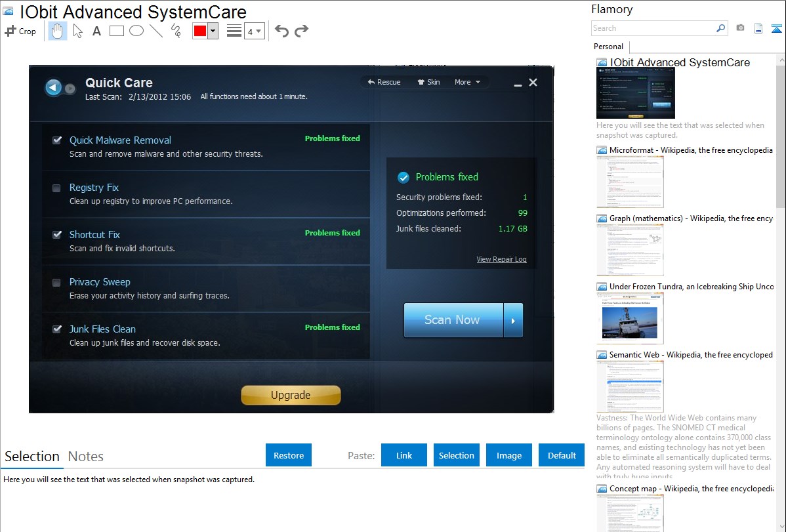Click the Paste Selection button
Viewport: 786px width, 532px height.
click(457, 455)
